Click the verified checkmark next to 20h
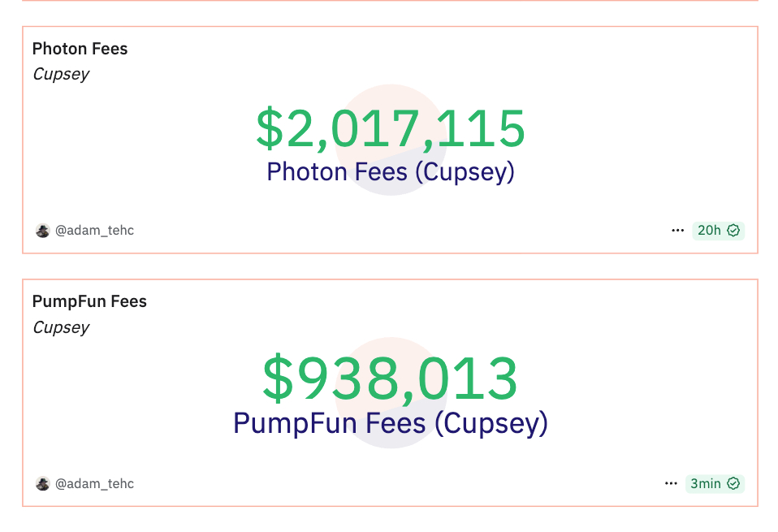Screen dimensions: 778x532 pyautogui.click(x=733, y=231)
